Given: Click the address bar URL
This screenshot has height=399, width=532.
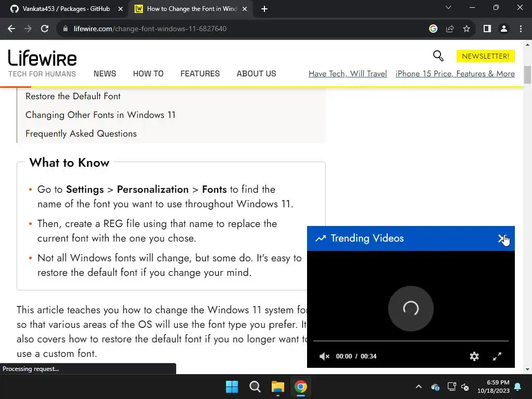Looking at the screenshot, I should [x=150, y=29].
